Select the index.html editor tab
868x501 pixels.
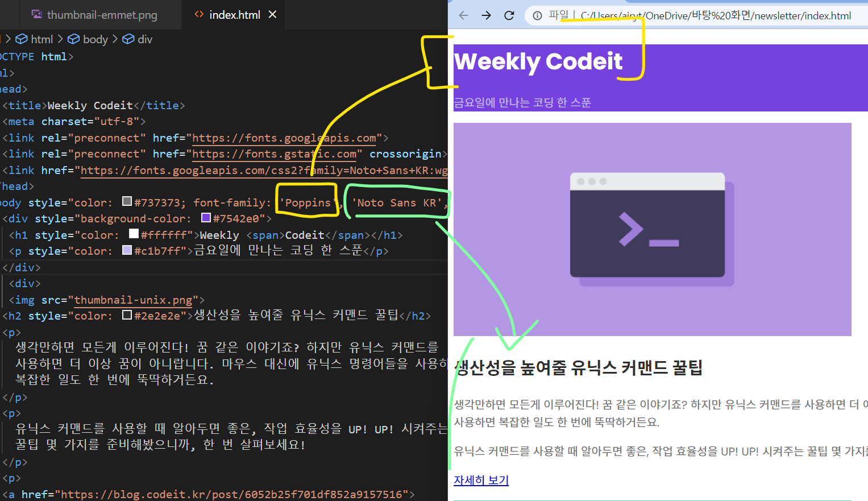coord(235,15)
